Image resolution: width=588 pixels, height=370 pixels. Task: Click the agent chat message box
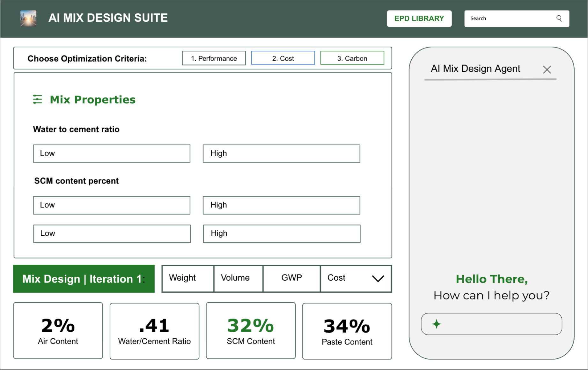491,324
